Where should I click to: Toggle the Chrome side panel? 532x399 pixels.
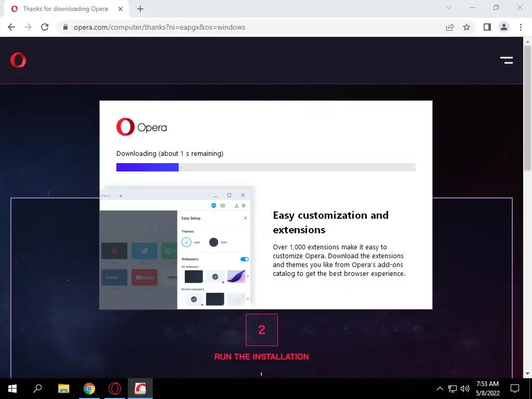coord(487,27)
